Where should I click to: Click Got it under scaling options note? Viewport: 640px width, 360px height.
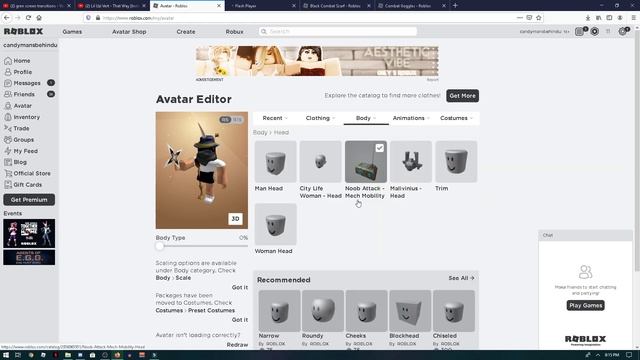click(x=240, y=287)
